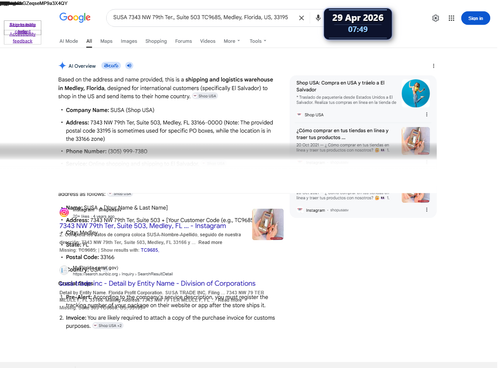Click the Phone Number: (305) 999-7380 text
The image size is (500, 368).
[106, 151]
